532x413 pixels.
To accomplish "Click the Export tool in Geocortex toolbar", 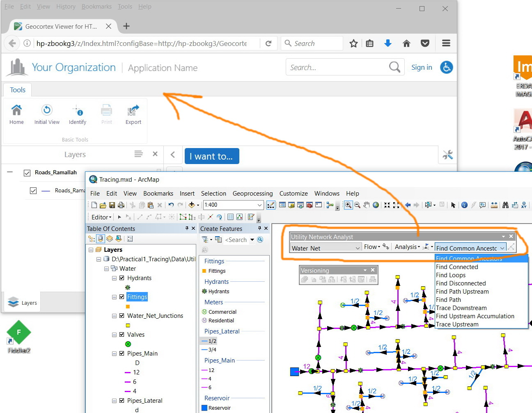I will coord(133,114).
